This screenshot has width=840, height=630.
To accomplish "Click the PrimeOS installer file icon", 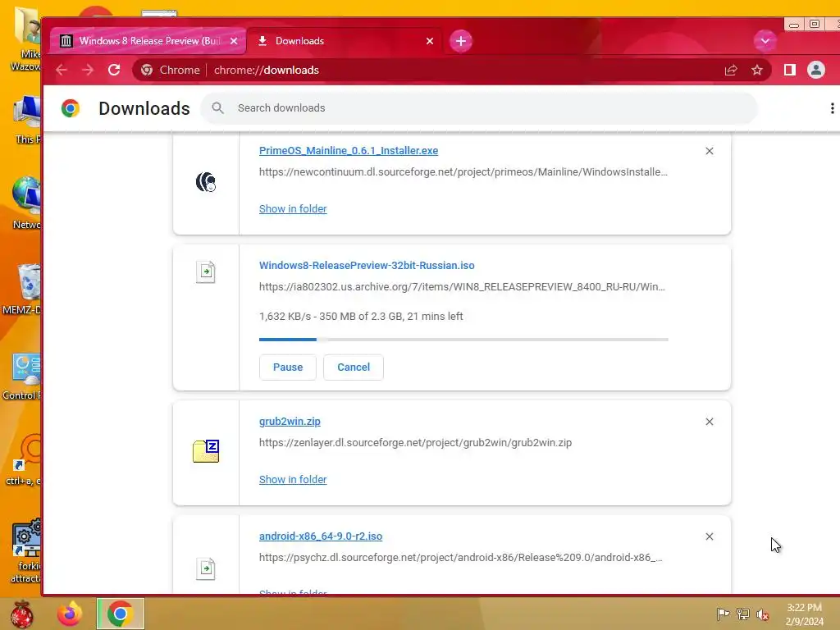I will point(206,182).
